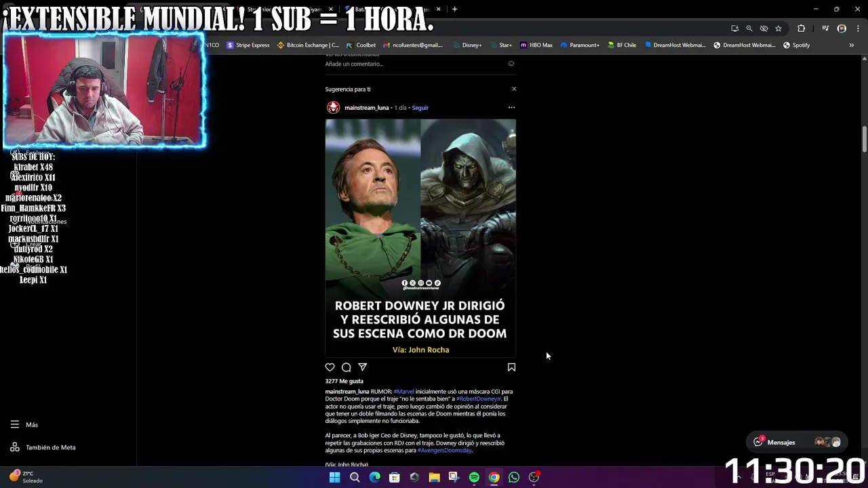
Task: Open Chrome zoom magnifier icon in address bar
Action: pyautogui.click(x=749, y=28)
